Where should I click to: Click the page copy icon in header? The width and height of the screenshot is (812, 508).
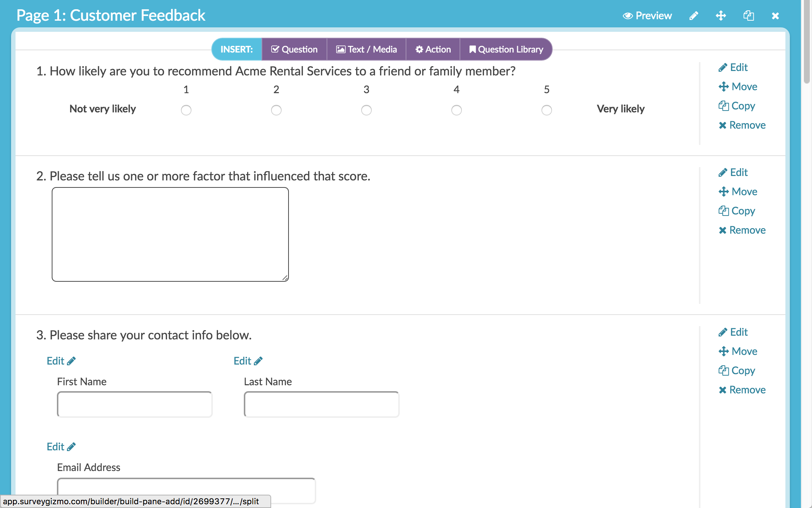[x=748, y=16]
